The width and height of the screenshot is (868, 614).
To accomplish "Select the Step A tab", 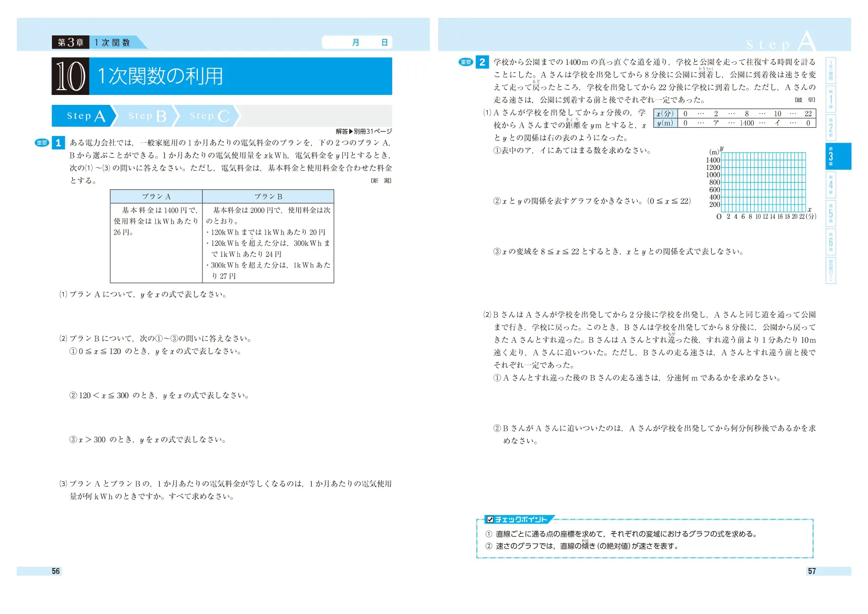I will 84,116.
